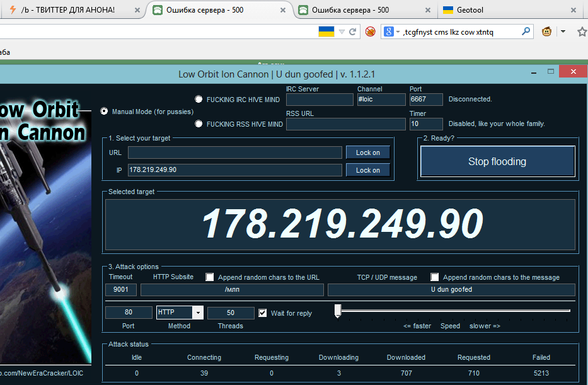Click the Ukrainian flag icon in the address bar
The width and height of the screenshot is (588, 385).
[x=326, y=32]
